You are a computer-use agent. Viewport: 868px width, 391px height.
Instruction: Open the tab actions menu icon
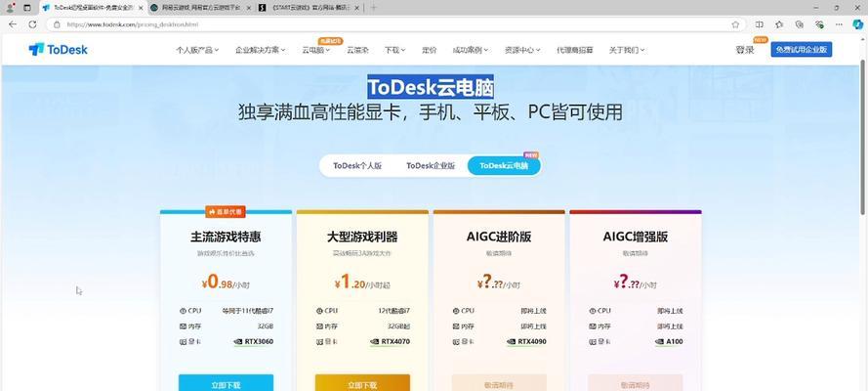tap(27, 8)
